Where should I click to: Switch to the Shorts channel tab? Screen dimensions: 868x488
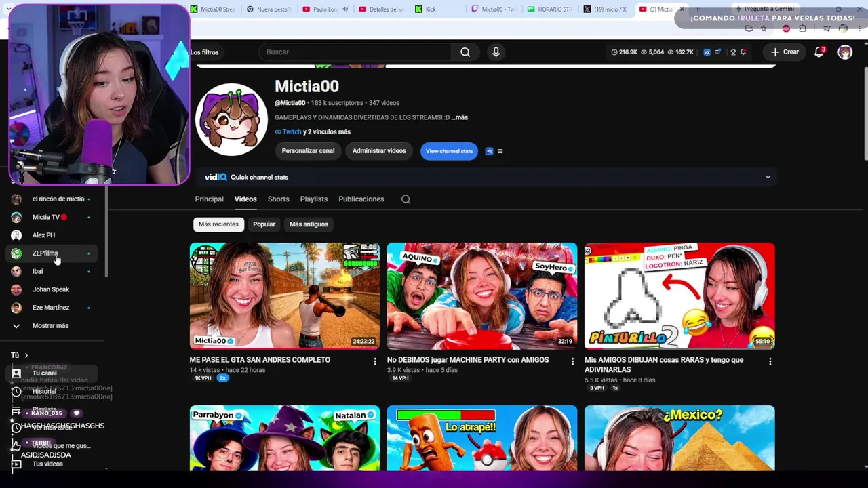coord(278,199)
